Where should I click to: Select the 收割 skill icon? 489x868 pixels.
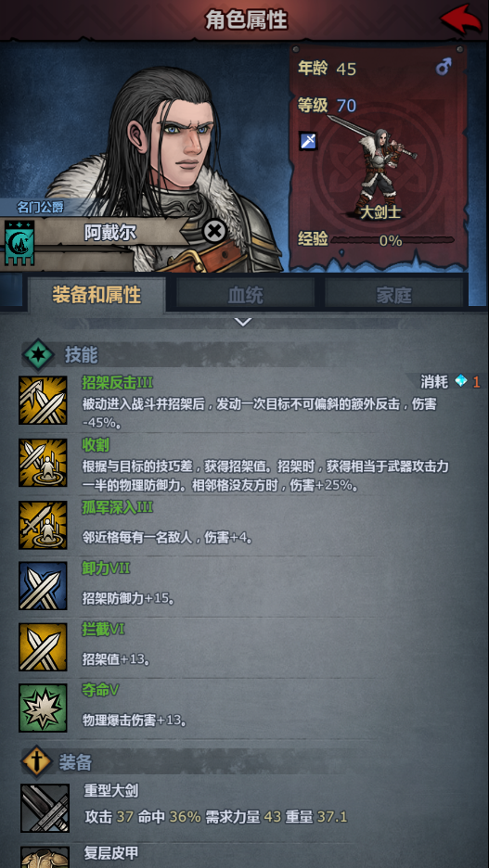pos(44,463)
